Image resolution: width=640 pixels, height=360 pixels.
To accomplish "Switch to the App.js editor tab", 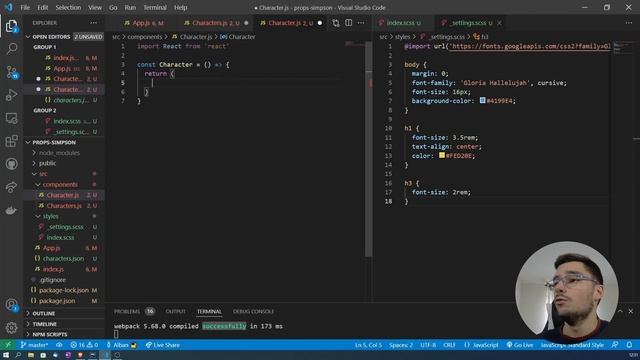I will 144,23.
